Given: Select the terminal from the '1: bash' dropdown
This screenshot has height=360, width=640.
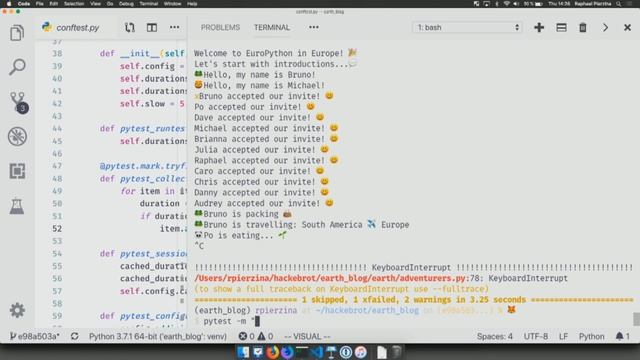Looking at the screenshot, I should (467, 27).
